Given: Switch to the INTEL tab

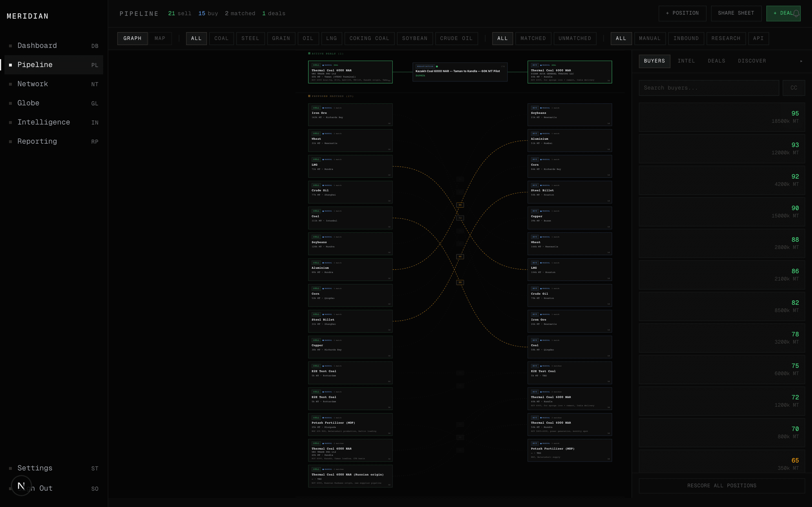Looking at the screenshot, I should (x=687, y=61).
